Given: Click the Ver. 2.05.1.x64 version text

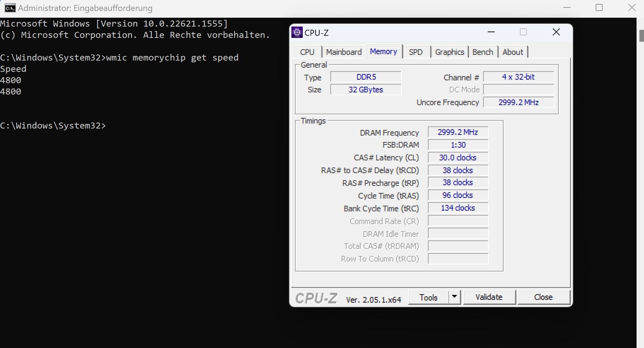Looking at the screenshot, I should (373, 300).
